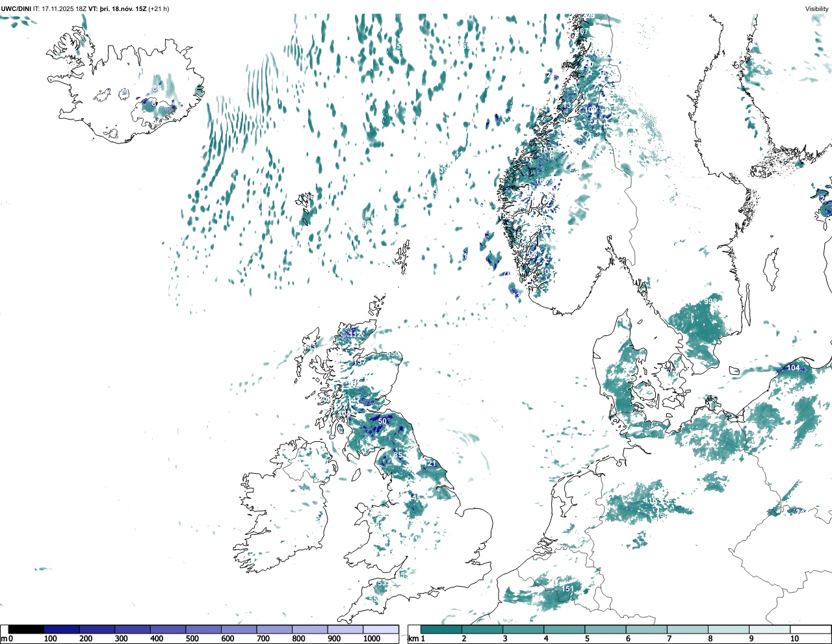Pick the 4–5 km legend swatch
The width and height of the screenshot is (832, 644).
[564, 629]
